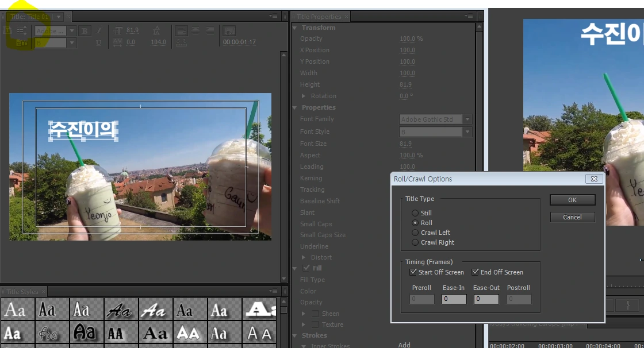Toggle the Show Background Video icon
644x348 pixels.
229,31
